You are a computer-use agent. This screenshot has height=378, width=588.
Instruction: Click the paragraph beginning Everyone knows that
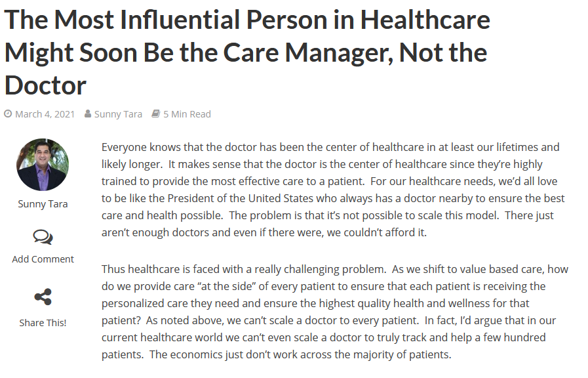[x=333, y=190]
